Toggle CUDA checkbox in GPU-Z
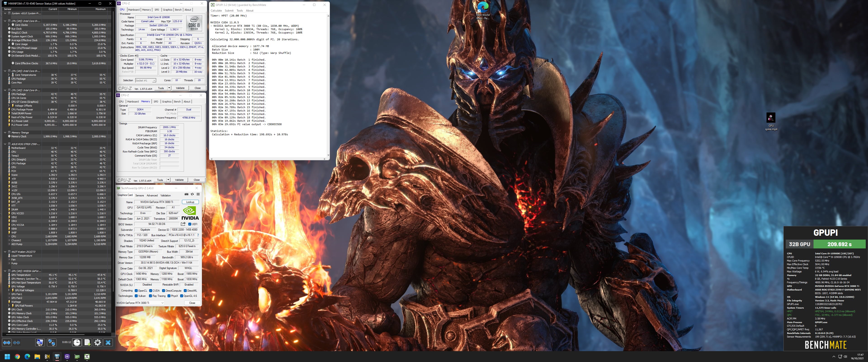 point(151,291)
